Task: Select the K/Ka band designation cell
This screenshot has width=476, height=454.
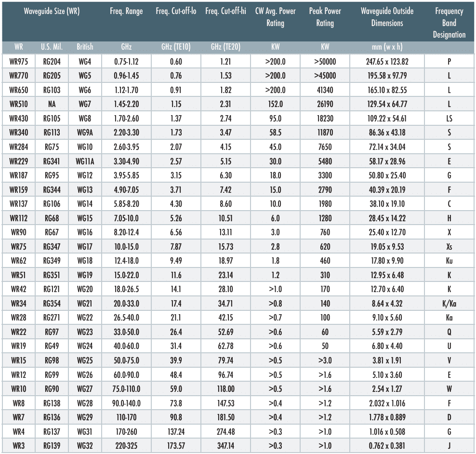Action: pyautogui.click(x=449, y=304)
